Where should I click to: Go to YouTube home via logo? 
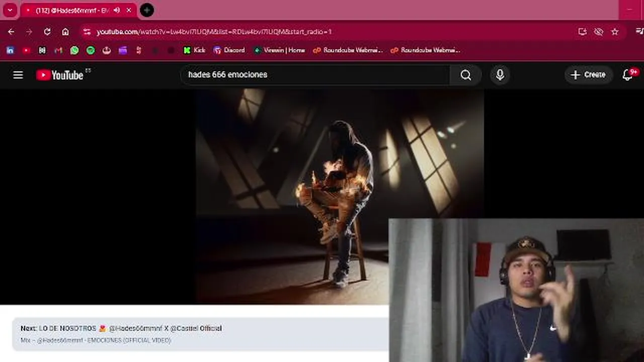[x=60, y=75]
